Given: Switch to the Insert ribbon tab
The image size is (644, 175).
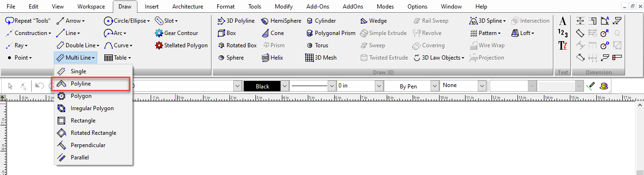Looking at the screenshot, I should 152,7.
